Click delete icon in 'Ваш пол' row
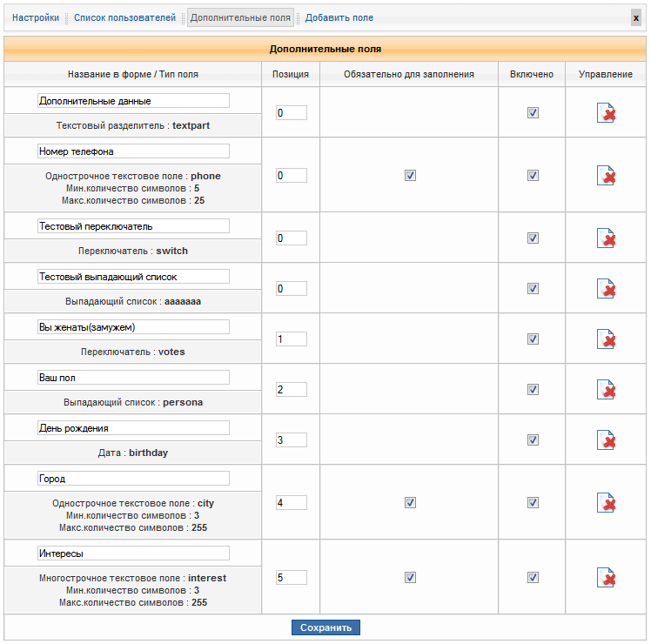Screen dimensions: 651x644 point(606,390)
